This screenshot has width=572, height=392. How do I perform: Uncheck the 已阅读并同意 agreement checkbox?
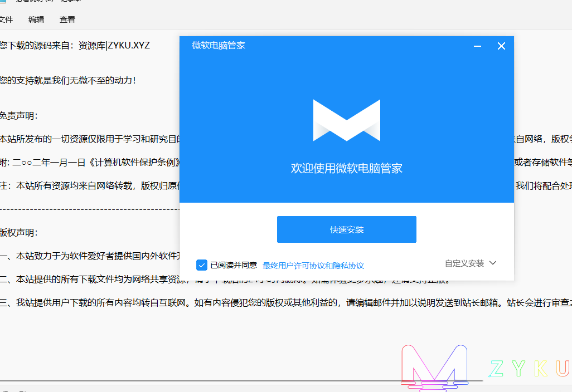(x=202, y=265)
